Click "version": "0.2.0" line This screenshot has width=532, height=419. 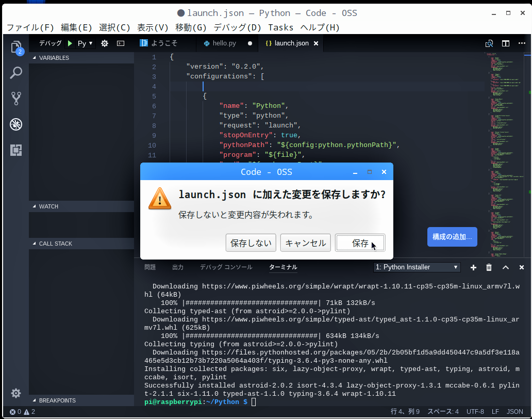(x=225, y=66)
